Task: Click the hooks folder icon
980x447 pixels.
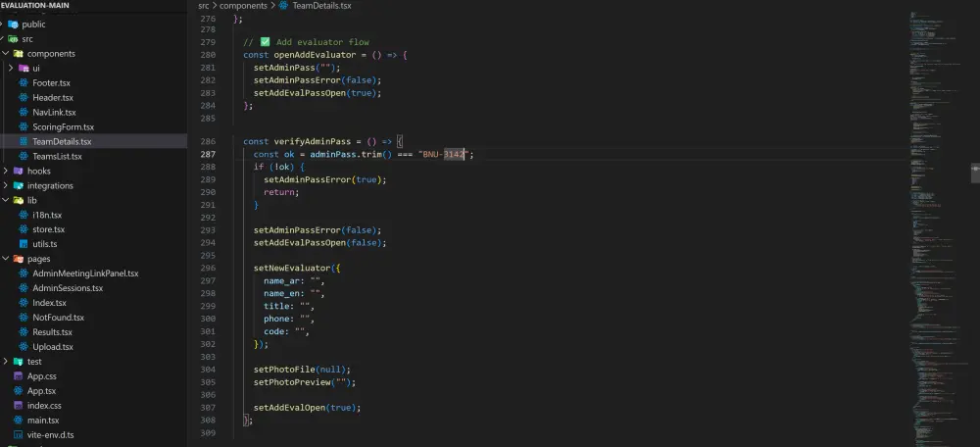Action: click(18, 171)
